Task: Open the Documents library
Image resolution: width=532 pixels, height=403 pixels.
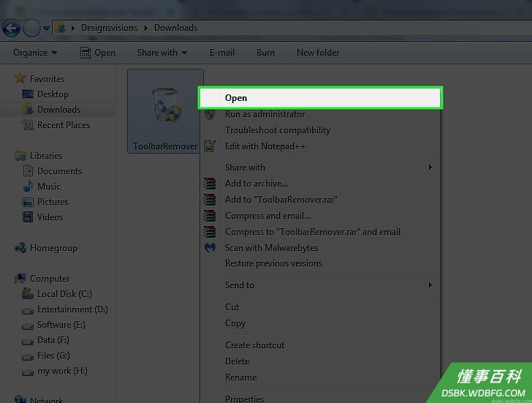Action: pos(59,170)
